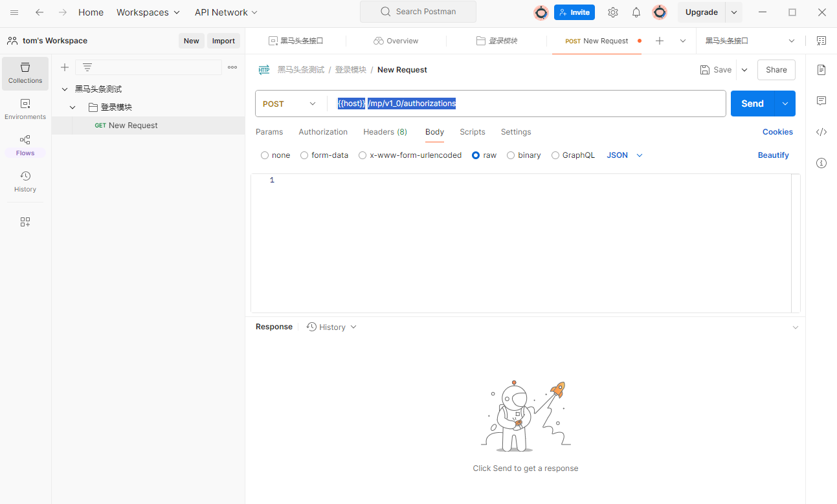
Task: Click the Invite button
Action: (574, 12)
